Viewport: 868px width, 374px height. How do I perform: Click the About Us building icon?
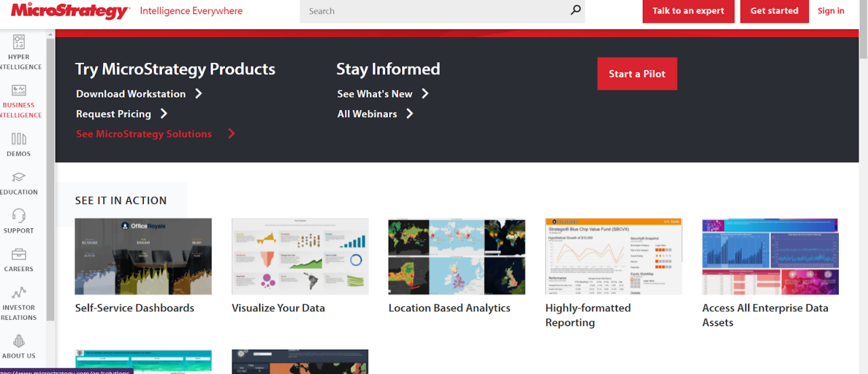[19, 341]
